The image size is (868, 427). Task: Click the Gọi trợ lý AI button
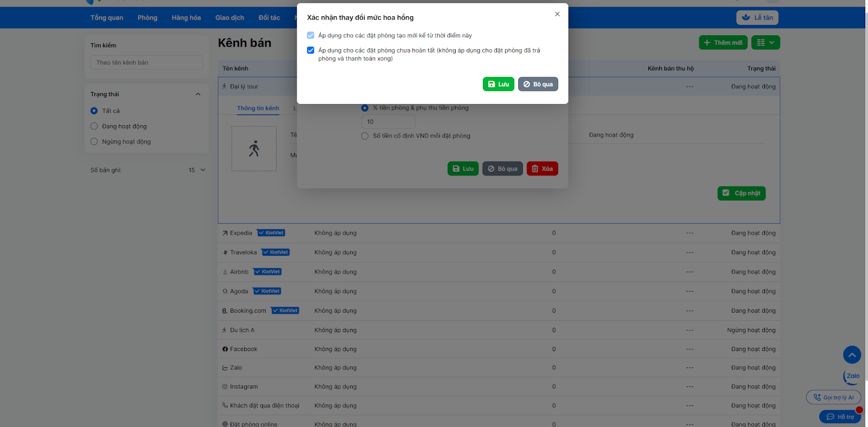[834, 397]
